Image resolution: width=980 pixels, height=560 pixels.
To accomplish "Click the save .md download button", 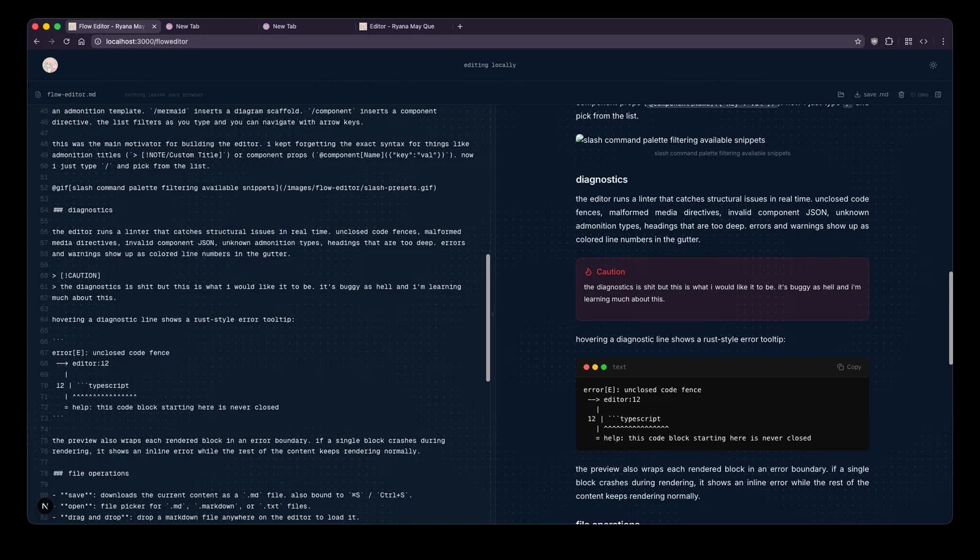I will [x=871, y=94].
